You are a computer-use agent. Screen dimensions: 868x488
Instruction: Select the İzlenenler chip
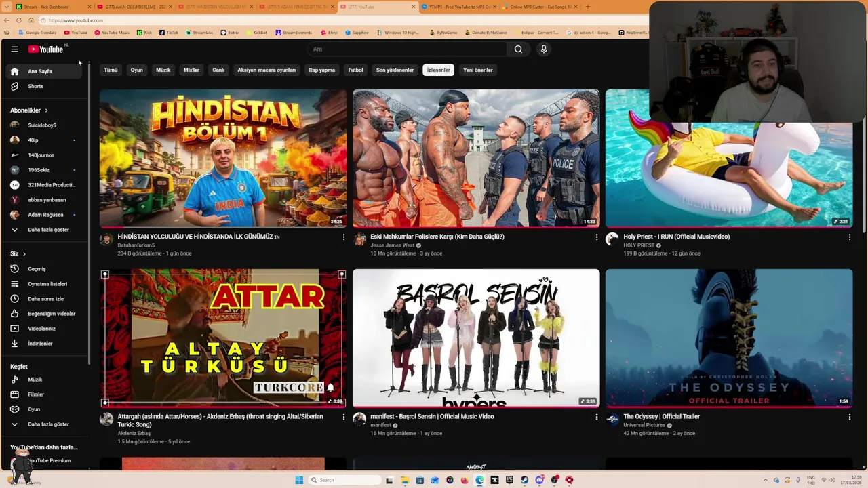[438, 70]
